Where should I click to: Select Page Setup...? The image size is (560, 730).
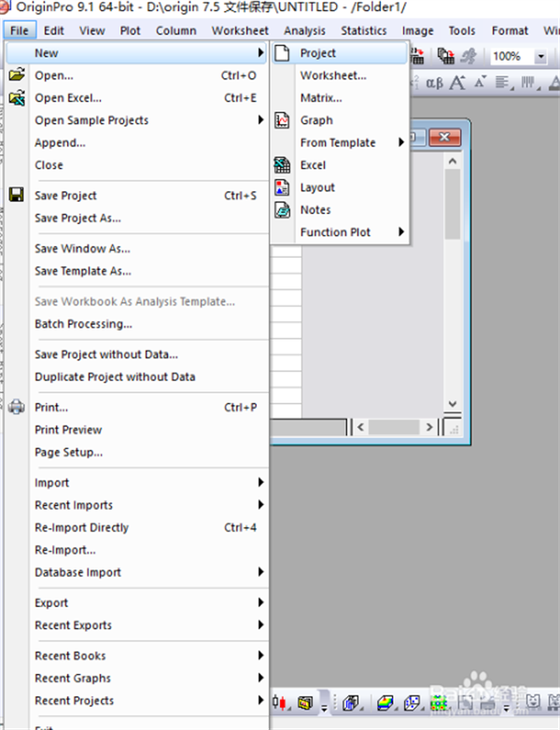pos(137,452)
